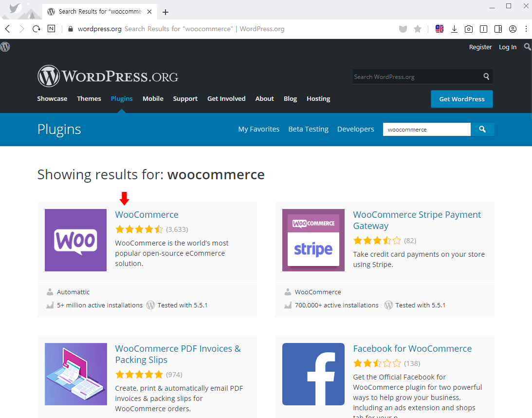Open the About menu item
The height and width of the screenshot is (418, 532).
(265, 99)
